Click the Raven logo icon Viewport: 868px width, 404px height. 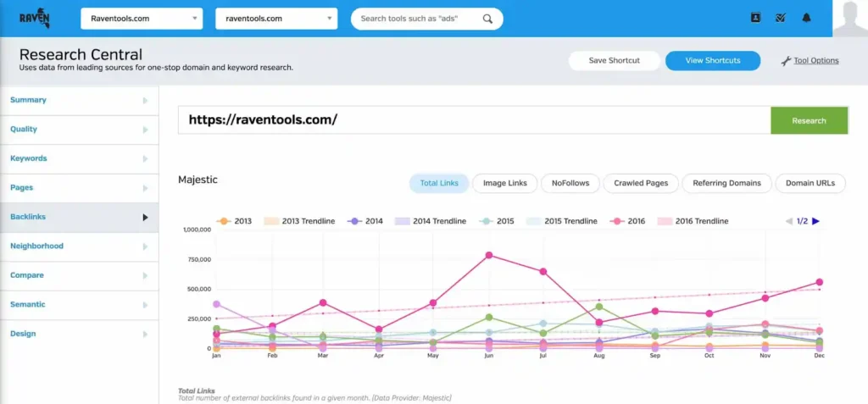[35, 19]
